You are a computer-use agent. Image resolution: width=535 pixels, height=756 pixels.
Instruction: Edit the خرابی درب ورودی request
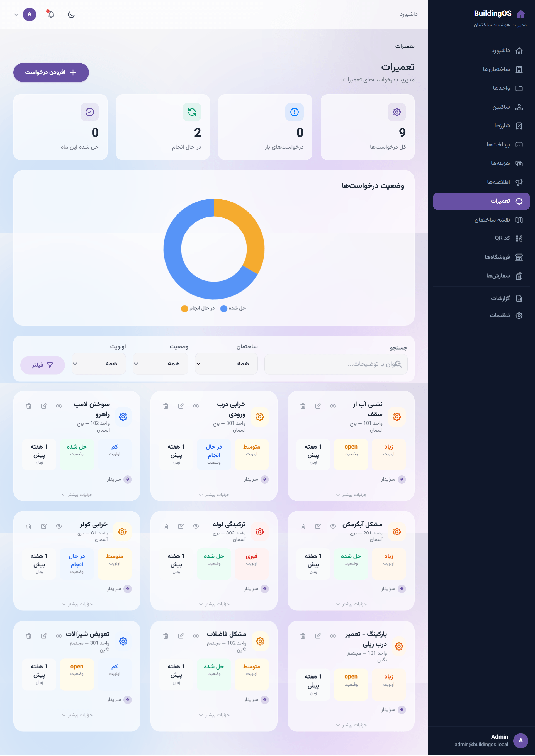click(x=181, y=406)
